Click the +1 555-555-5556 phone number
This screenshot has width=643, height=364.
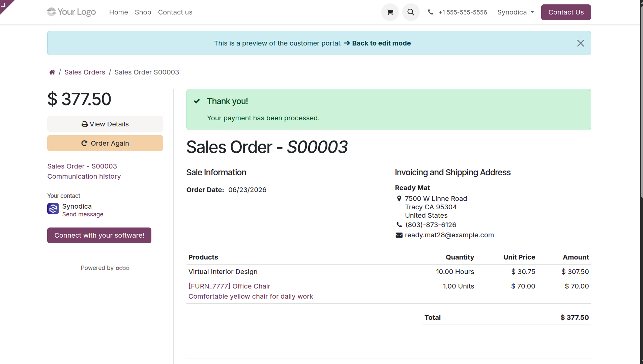(463, 12)
